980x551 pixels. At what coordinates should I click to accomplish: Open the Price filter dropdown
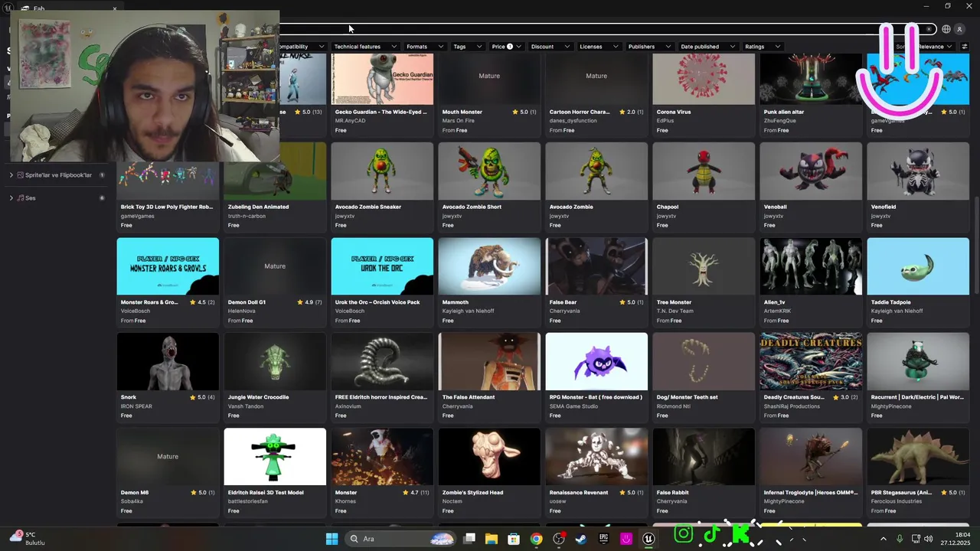(506, 47)
